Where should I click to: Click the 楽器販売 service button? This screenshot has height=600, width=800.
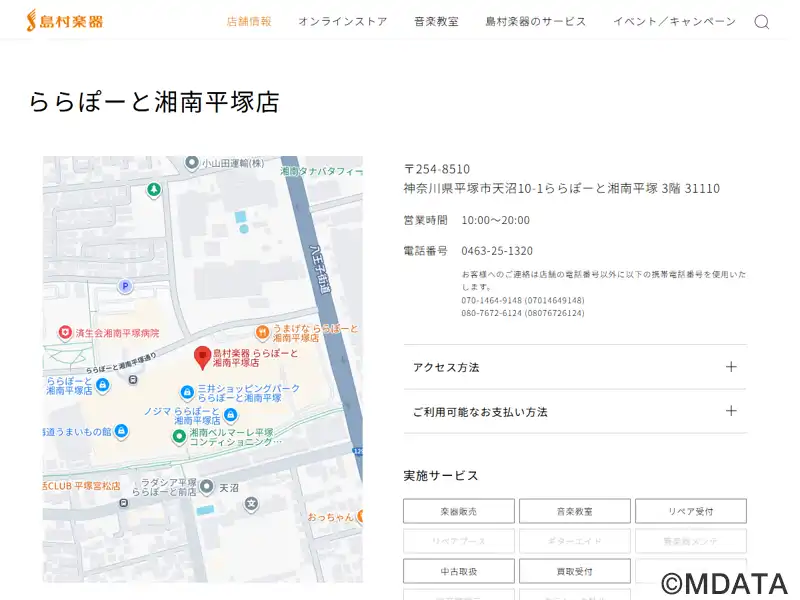click(459, 511)
